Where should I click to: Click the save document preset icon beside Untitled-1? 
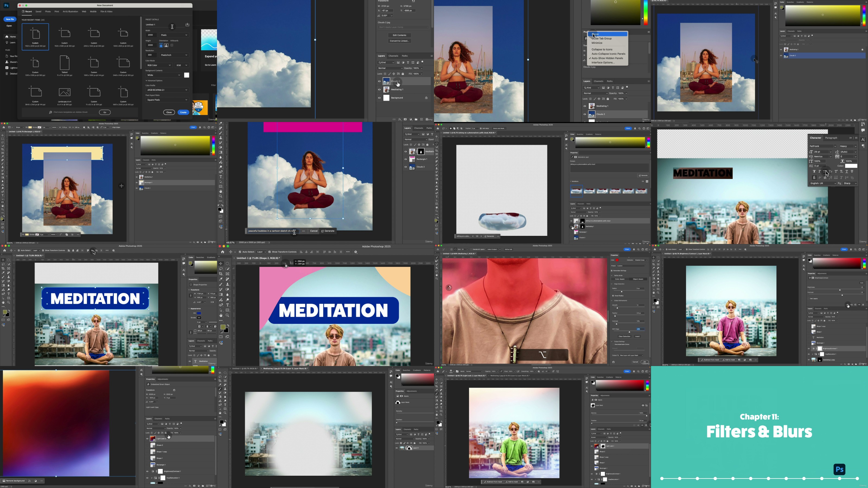pos(187,25)
